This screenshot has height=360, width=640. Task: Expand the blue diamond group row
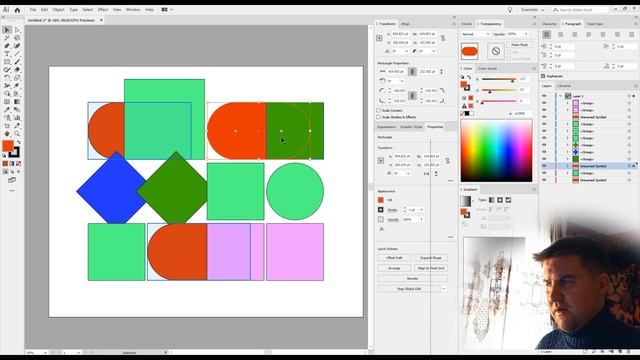(567, 152)
